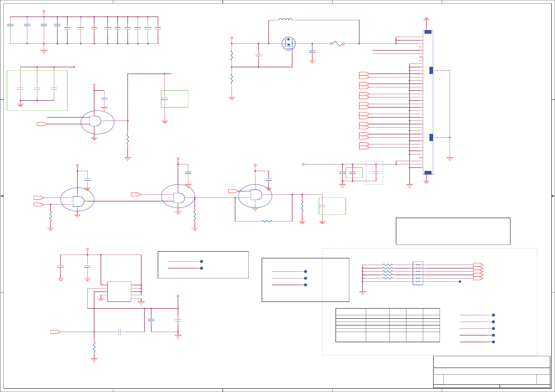
Task: Select the MOSFET transistor symbol
Action: pyautogui.click(x=289, y=44)
